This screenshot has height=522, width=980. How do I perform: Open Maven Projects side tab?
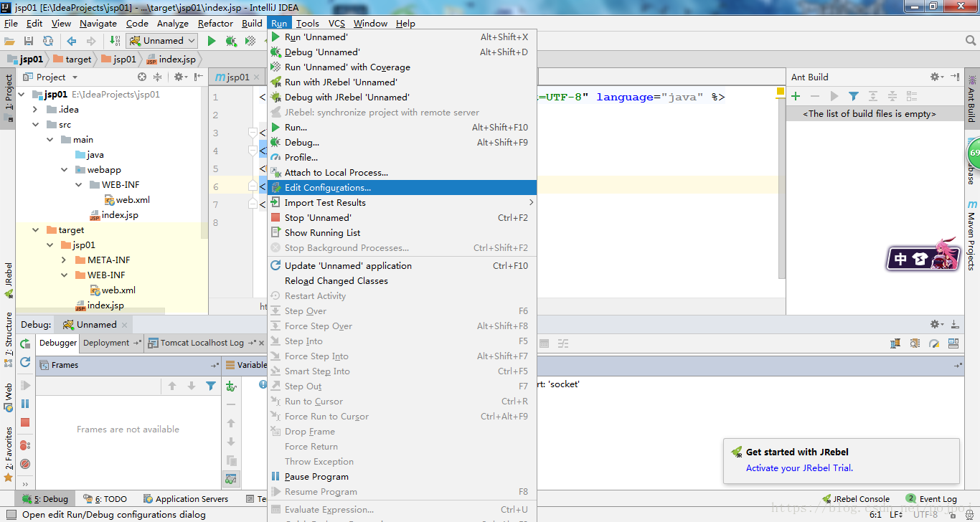[971, 237]
